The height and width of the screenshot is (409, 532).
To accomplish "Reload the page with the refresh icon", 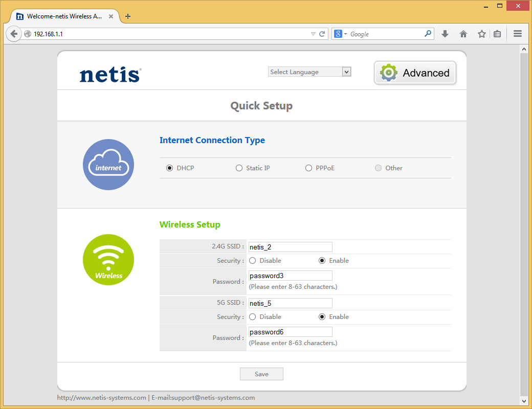I will (322, 34).
